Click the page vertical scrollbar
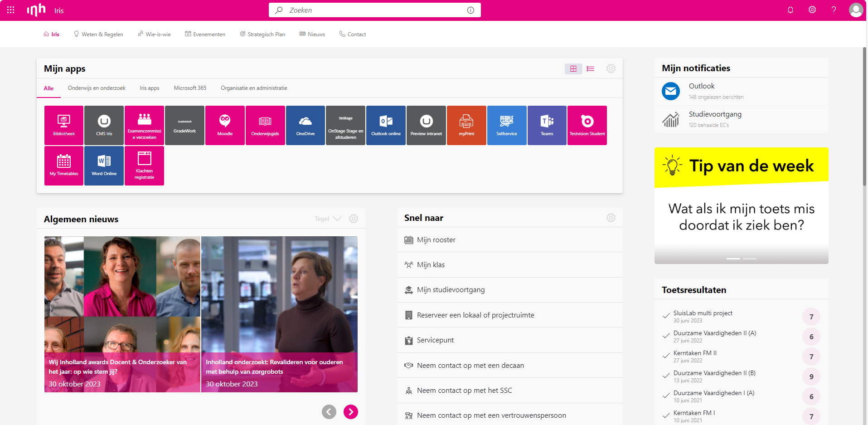 pos(865,117)
